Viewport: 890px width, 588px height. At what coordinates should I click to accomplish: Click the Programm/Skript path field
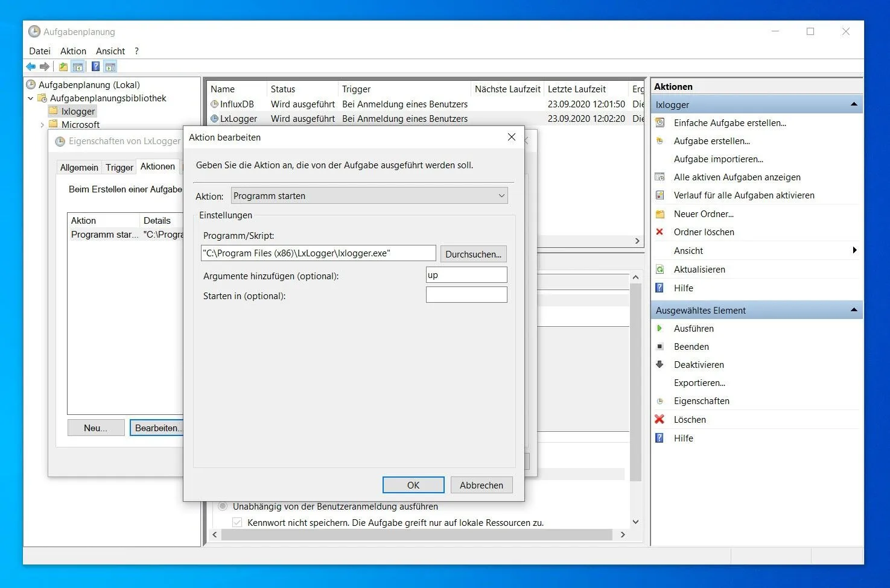coord(318,253)
